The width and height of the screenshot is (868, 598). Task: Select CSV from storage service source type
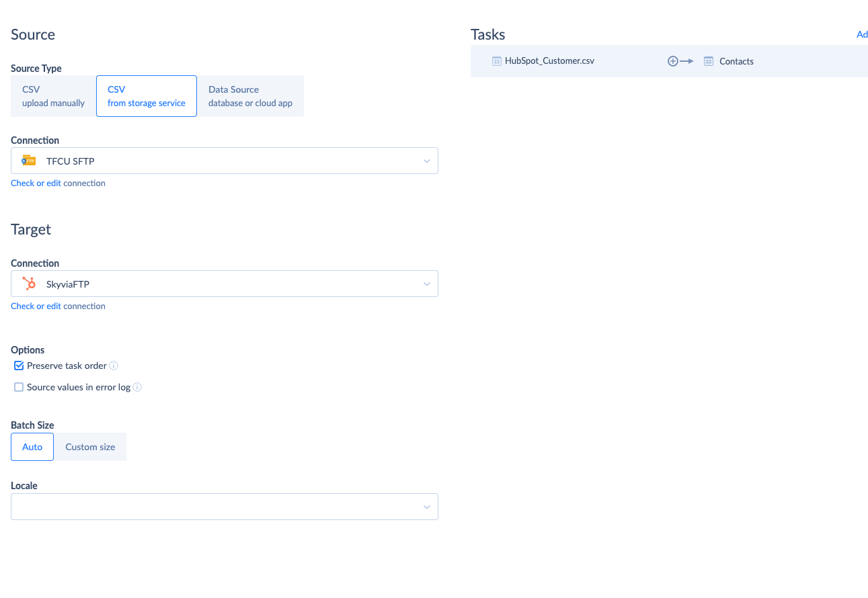point(147,96)
